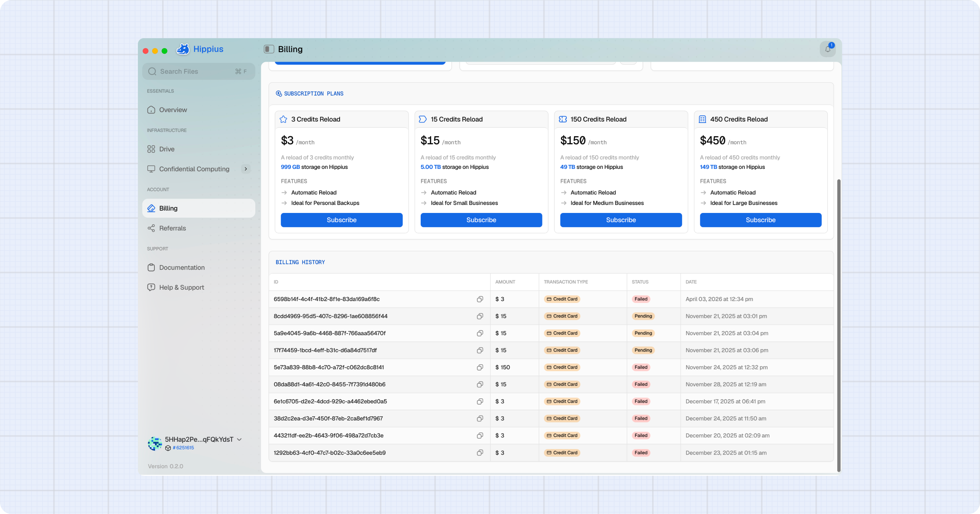Copy the ID 8cdd4969 transaction row
The image size is (980, 514).
click(480, 316)
